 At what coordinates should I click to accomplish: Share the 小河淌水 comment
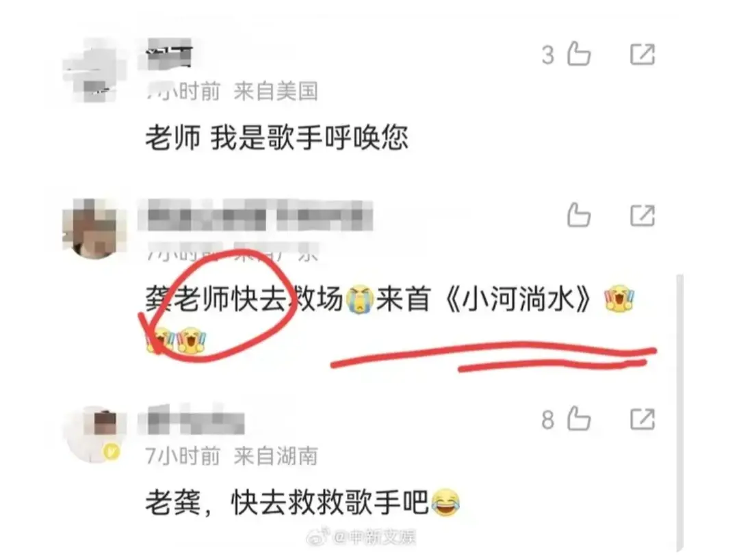[x=643, y=215]
